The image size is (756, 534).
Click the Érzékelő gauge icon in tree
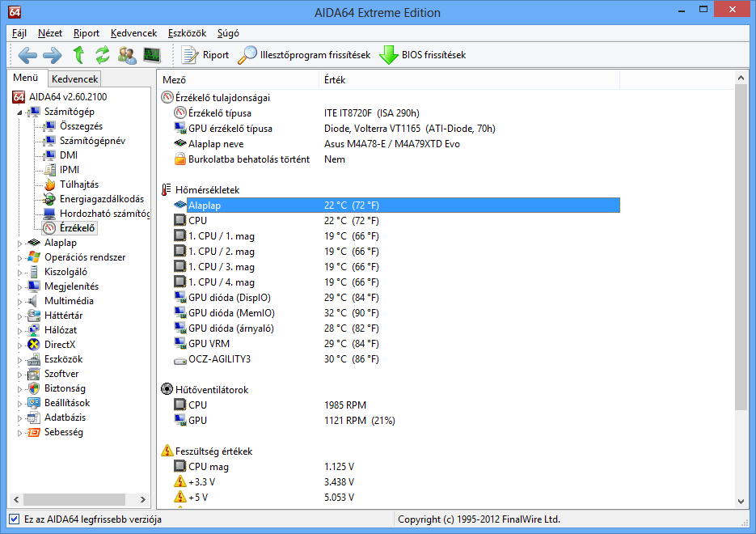[x=49, y=227]
